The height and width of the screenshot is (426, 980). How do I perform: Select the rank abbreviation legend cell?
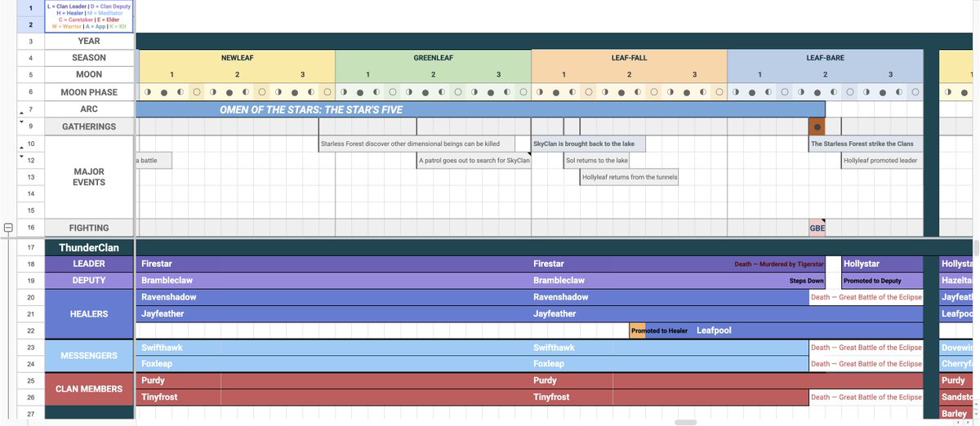[89, 16]
